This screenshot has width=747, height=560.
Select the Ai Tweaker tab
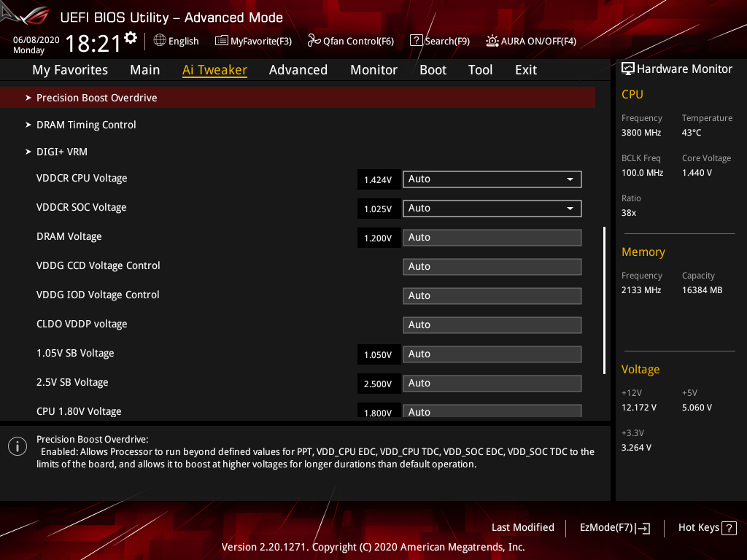tap(214, 70)
